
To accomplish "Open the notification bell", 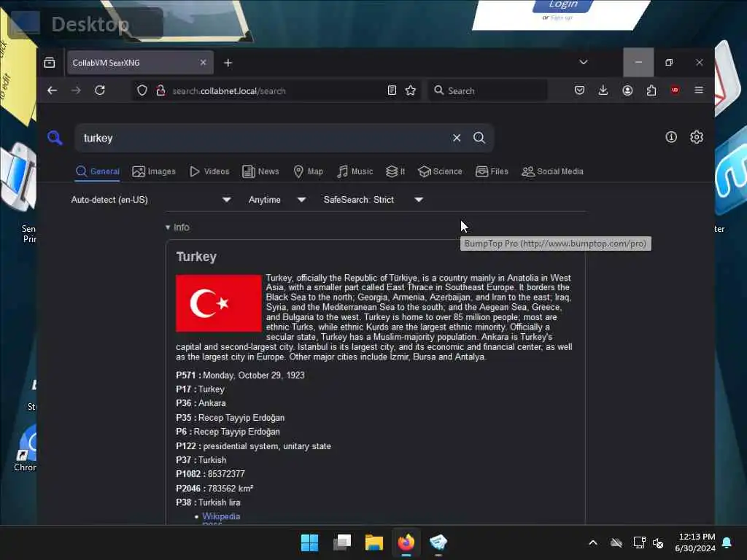I will coord(727,542).
